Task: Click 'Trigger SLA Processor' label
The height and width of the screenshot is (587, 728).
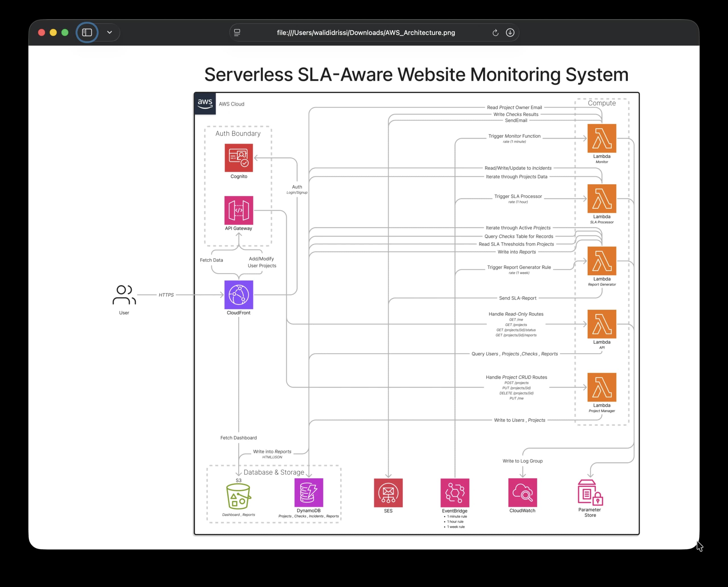Action: [518, 197]
